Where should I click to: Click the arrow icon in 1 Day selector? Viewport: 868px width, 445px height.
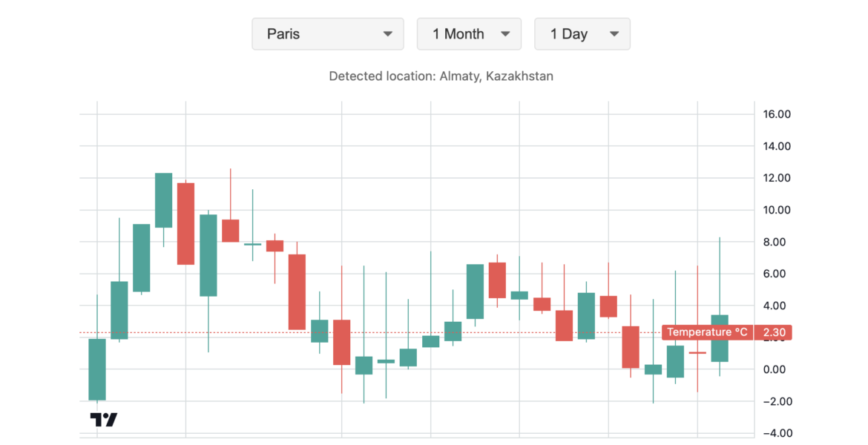(x=614, y=34)
